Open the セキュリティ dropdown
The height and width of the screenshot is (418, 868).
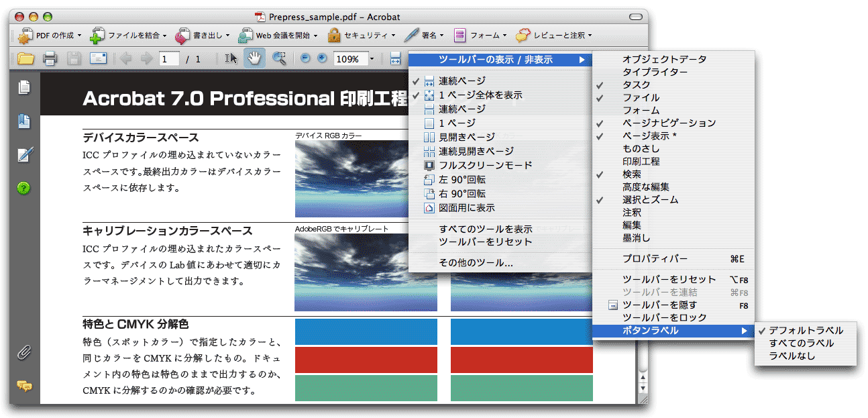point(362,35)
